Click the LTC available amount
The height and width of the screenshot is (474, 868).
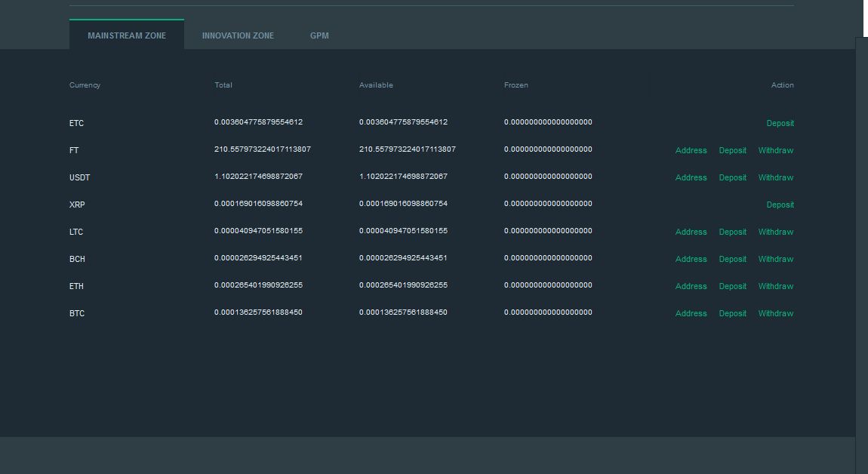click(x=404, y=230)
